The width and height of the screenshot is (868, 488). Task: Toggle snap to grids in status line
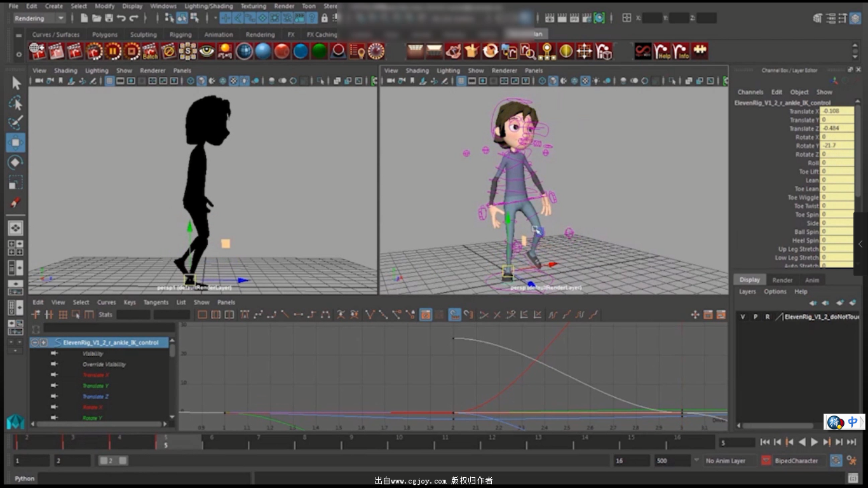[x=225, y=18]
